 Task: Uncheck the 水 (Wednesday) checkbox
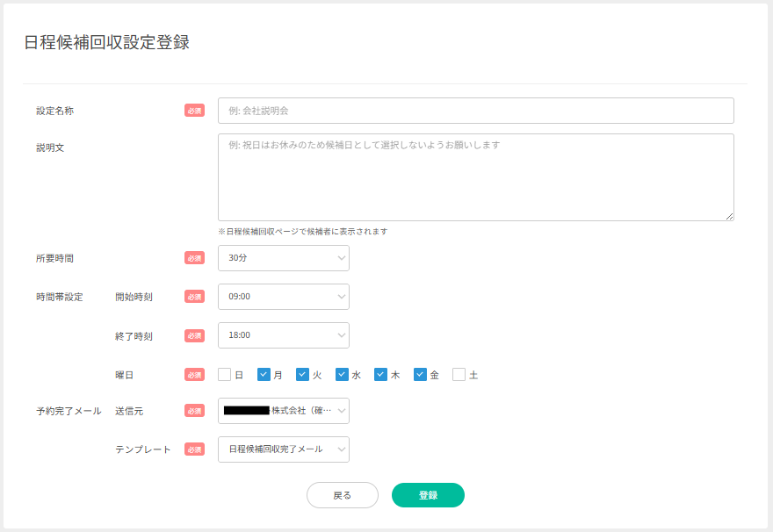pos(342,375)
